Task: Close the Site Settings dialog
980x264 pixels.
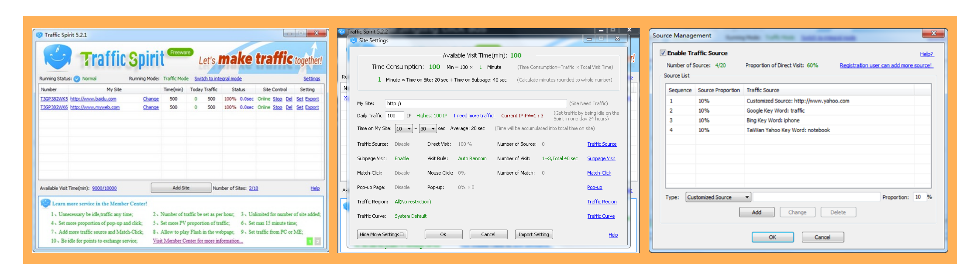Action: pyautogui.click(x=617, y=38)
